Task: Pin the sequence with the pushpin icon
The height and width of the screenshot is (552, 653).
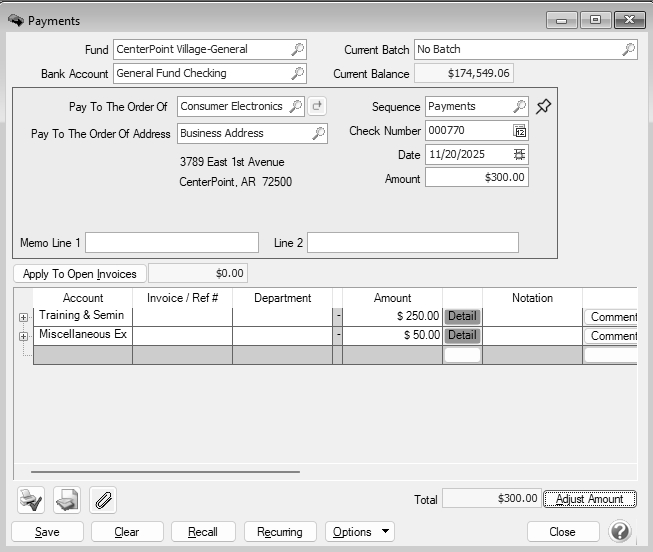Action: coord(543,106)
